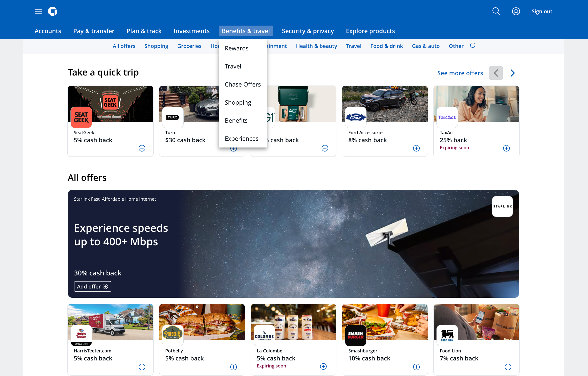Add the SeatGeek offer plus icon
The width and height of the screenshot is (588, 376).
(x=142, y=148)
